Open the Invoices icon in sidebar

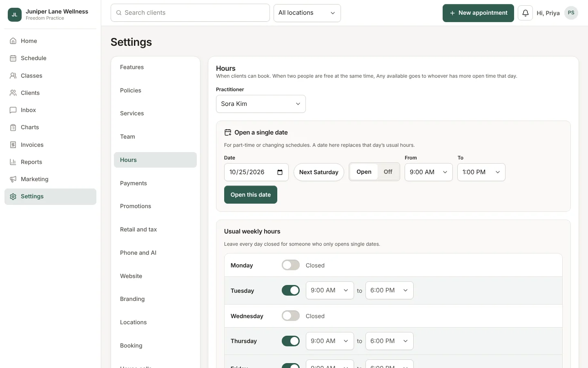pos(13,145)
